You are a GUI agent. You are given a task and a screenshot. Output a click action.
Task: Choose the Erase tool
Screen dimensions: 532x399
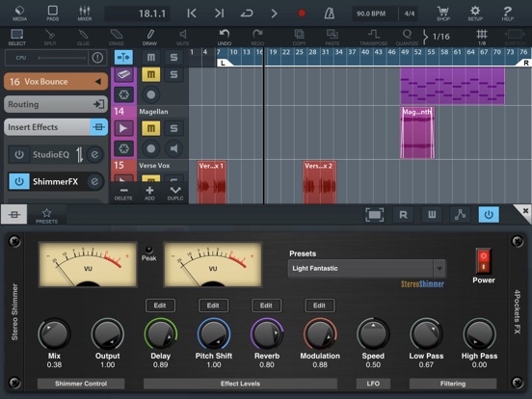(x=117, y=38)
